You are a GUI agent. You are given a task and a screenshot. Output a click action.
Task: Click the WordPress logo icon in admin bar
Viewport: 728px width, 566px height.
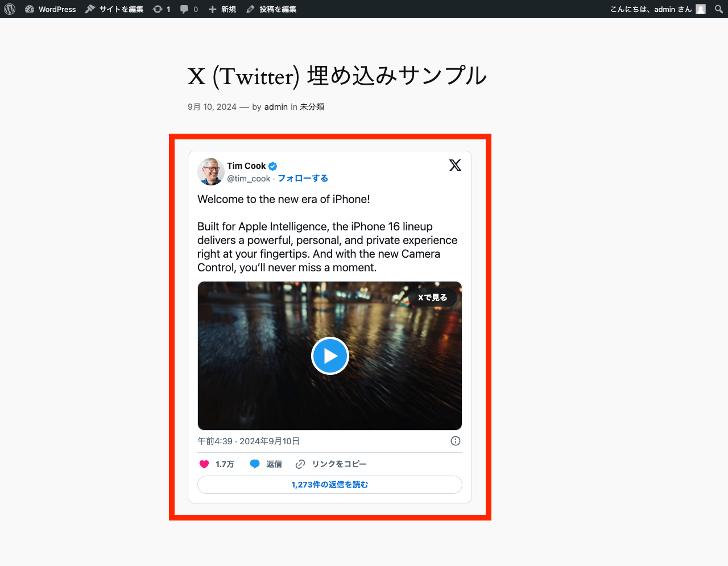[x=10, y=9]
